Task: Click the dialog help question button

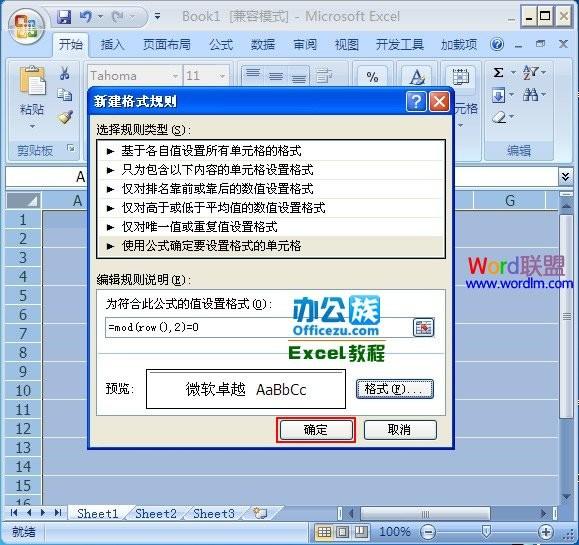Action: click(416, 101)
